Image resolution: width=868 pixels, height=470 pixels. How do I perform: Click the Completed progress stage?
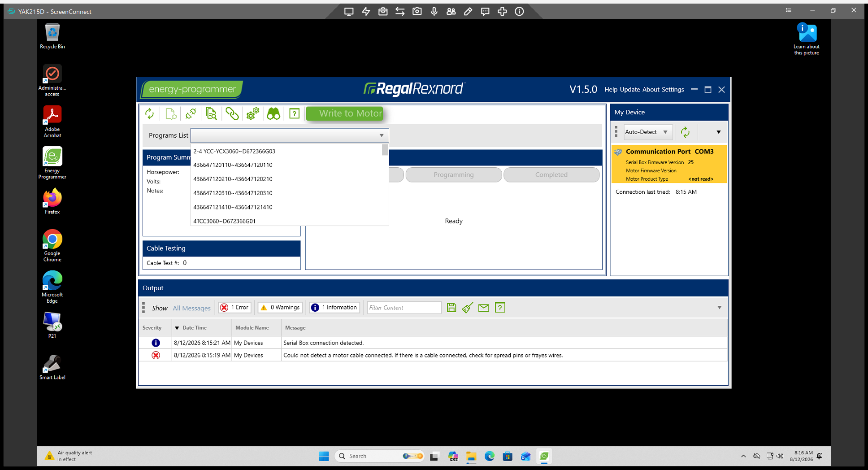point(551,175)
